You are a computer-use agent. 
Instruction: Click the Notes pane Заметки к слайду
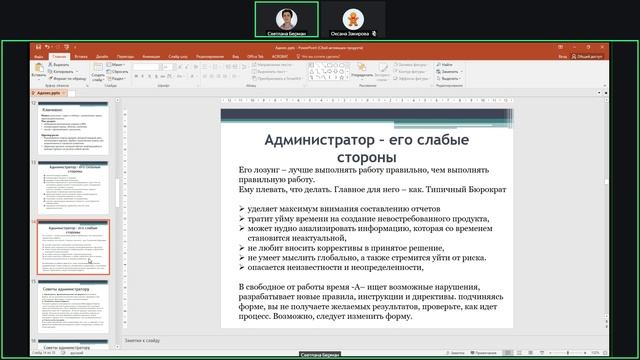(x=142, y=340)
